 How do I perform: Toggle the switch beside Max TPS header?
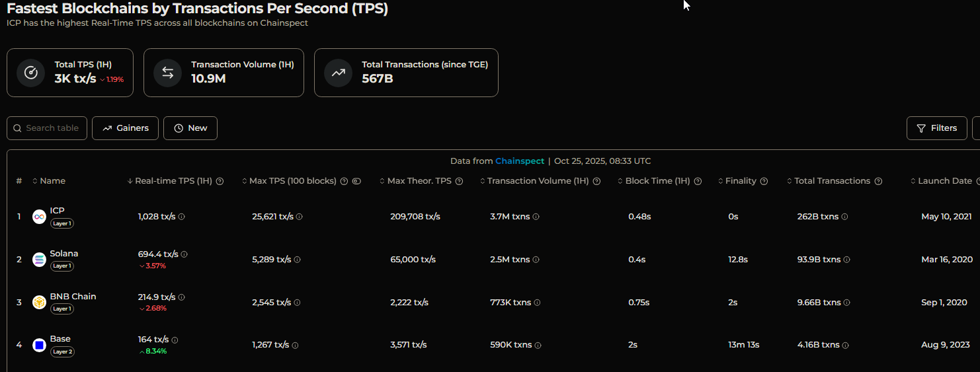coord(356,181)
